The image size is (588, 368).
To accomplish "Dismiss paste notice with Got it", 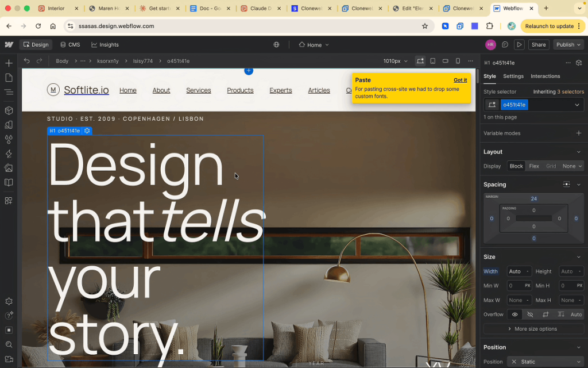I will tap(460, 80).
